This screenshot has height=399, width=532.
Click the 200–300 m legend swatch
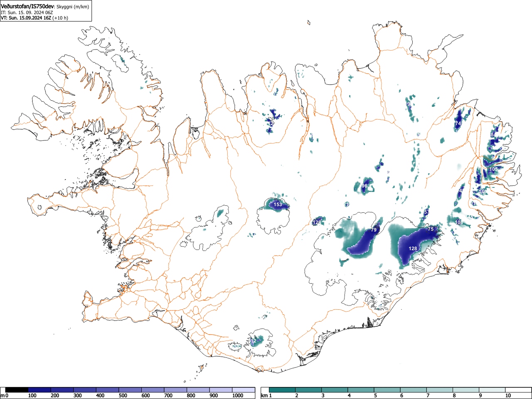tap(62, 390)
